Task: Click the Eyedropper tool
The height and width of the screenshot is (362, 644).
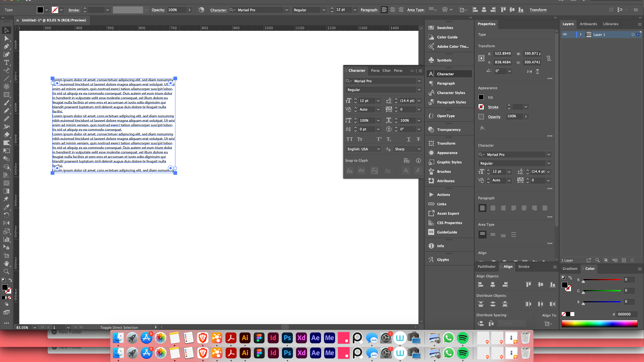Action: click(7, 207)
